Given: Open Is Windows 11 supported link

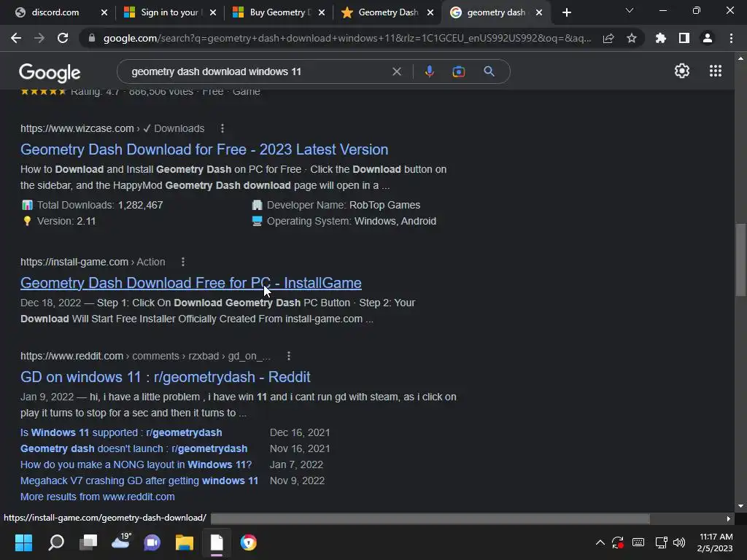Looking at the screenshot, I should coord(121,432).
